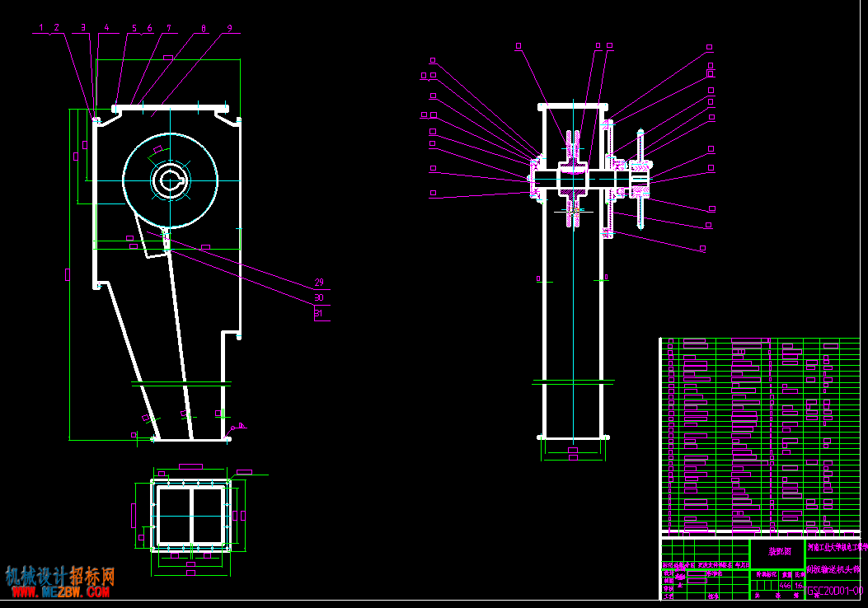Click part callout number 1
868x608 pixels.
[41, 28]
